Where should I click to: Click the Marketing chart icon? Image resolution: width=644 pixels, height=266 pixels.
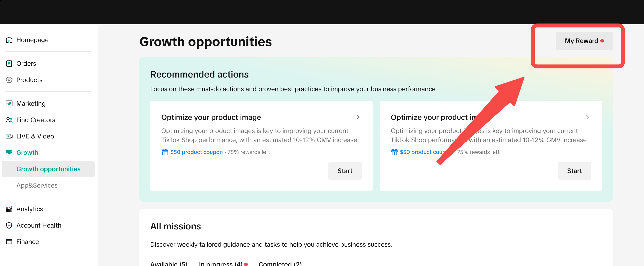click(9, 103)
